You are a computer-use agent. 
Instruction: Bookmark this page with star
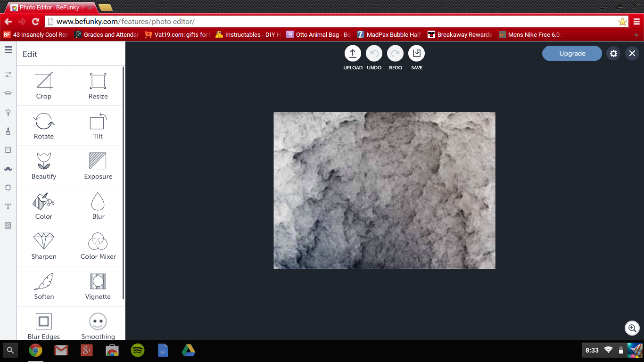point(622,22)
